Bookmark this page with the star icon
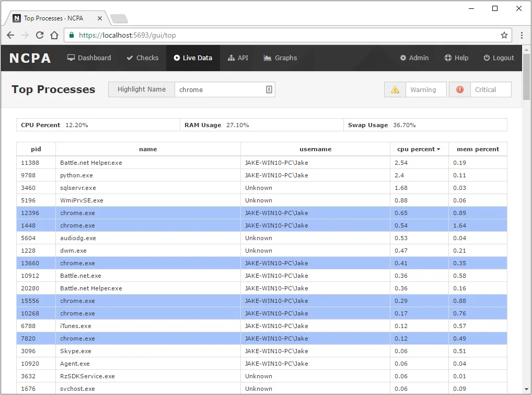Image resolution: width=532 pixels, height=395 pixels. tap(504, 36)
